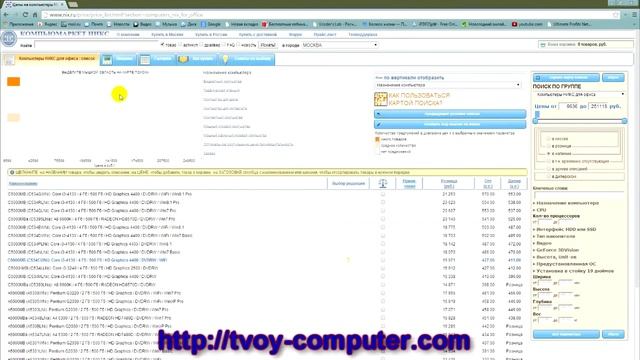
Task: Click the search map puzzle icon
Action: 380,99
